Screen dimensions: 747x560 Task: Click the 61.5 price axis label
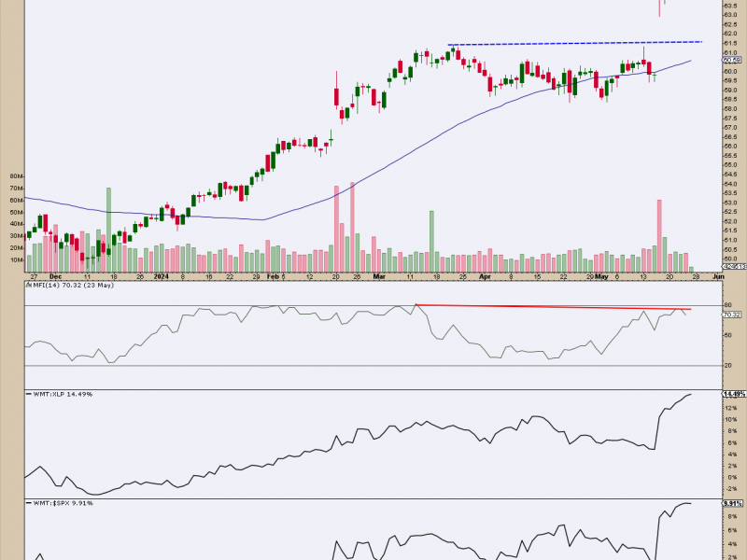731,43
